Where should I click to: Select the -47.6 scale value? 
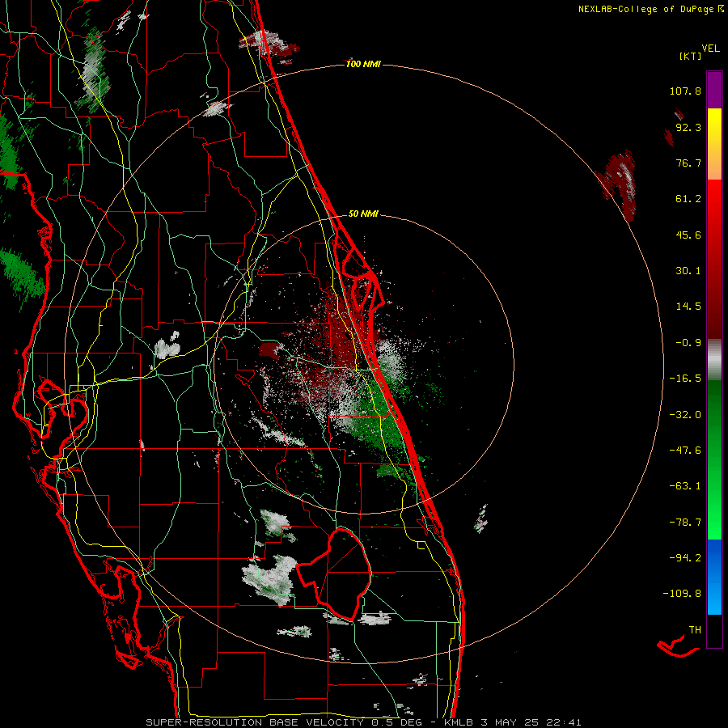tap(685, 451)
